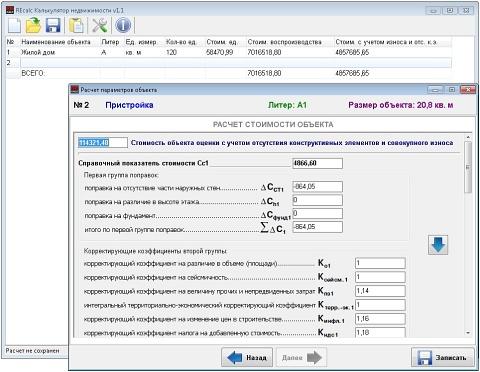Click status bar text Расчет не сохранен
This screenshot has height=372, width=480.
click(32, 351)
